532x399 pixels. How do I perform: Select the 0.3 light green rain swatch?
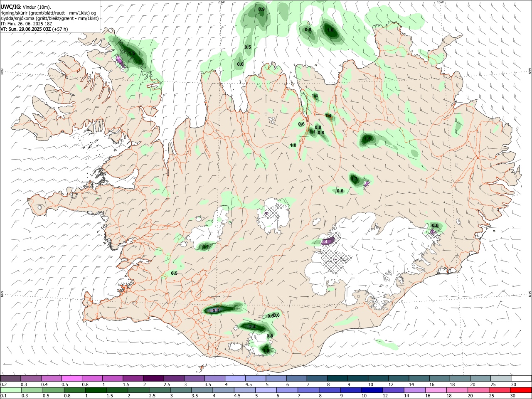[x=32, y=390]
